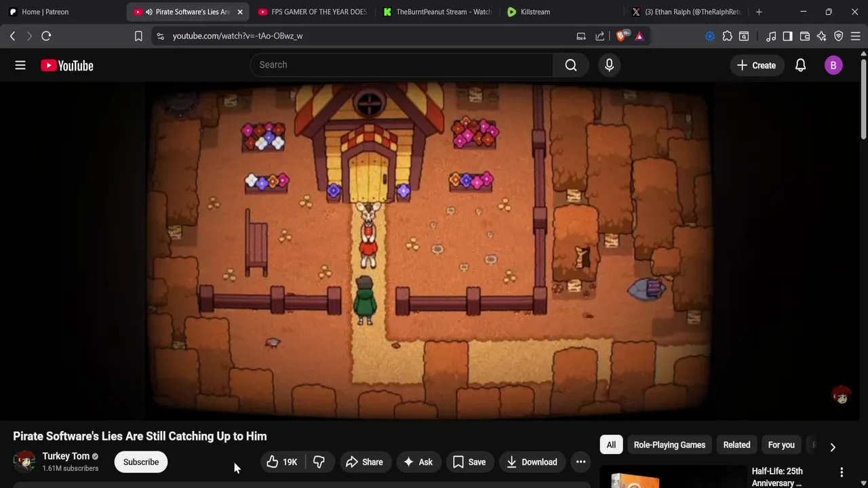Reload the page in the browser
868x488 pixels.
[x=46, y=36]
